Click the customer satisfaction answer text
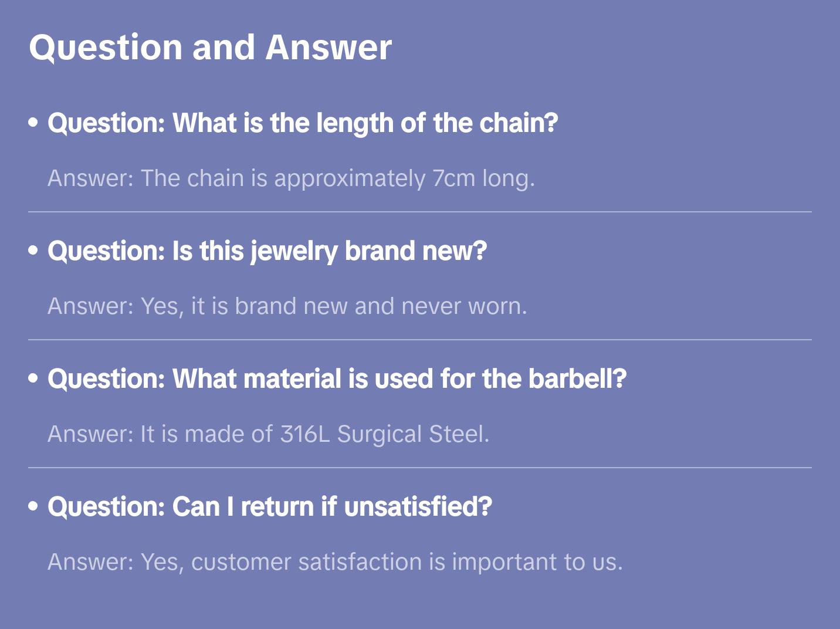 [x=335, y=562]
